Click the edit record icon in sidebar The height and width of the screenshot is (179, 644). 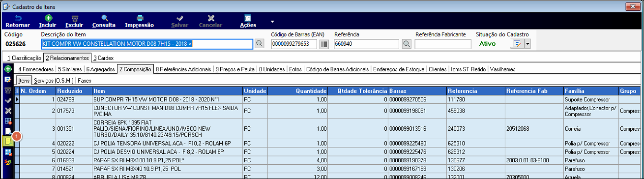tap(8, 80)
